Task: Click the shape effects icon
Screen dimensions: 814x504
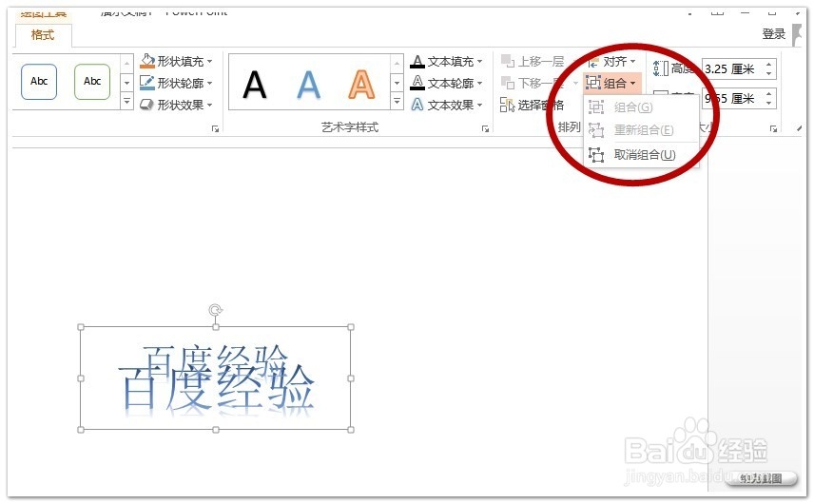Action: tap(147, 105)
